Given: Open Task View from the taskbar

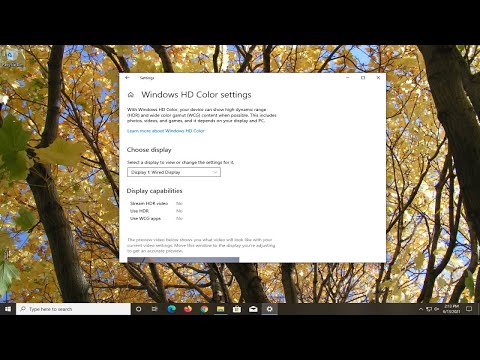Looking at the screenshot, I should click(155, 309).
